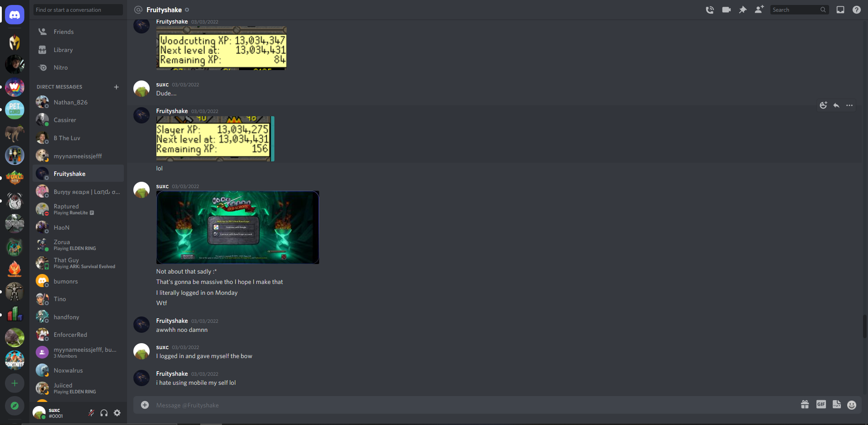Explore public servers compass icon

tap(14, 406)
